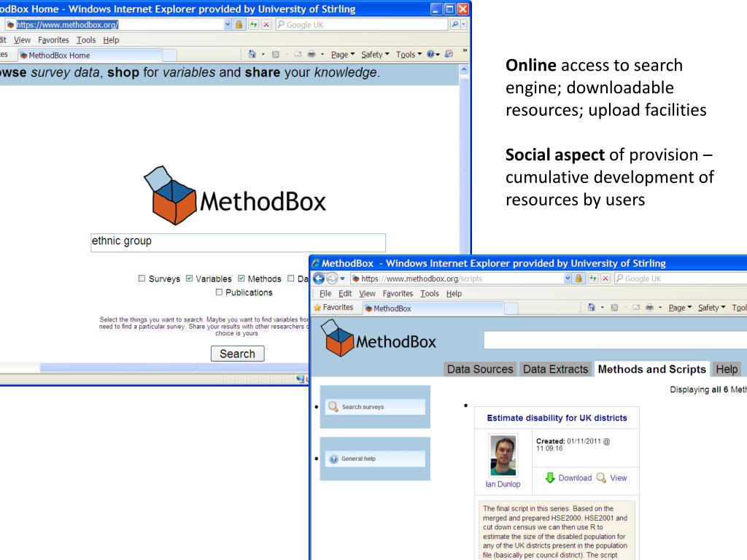
Task: Open the Edit menu in scripts window
Action: pyautogui.click(x=345, y=293)
